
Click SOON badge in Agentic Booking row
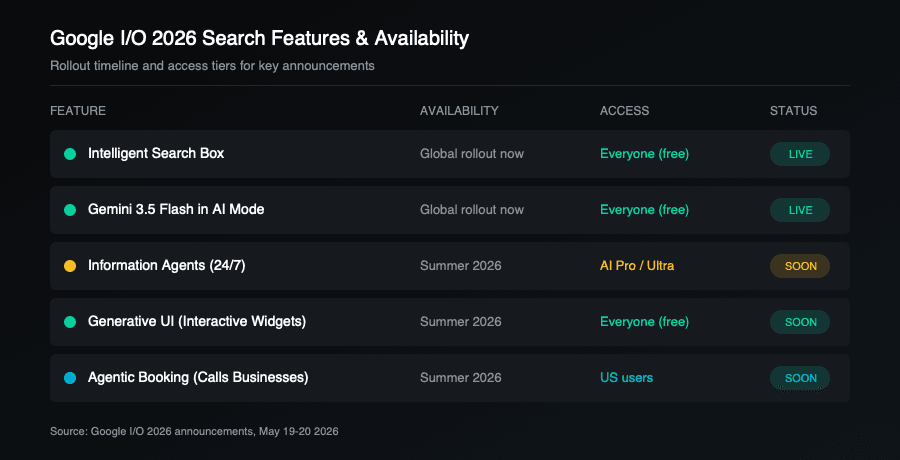(x=800, y=378)
